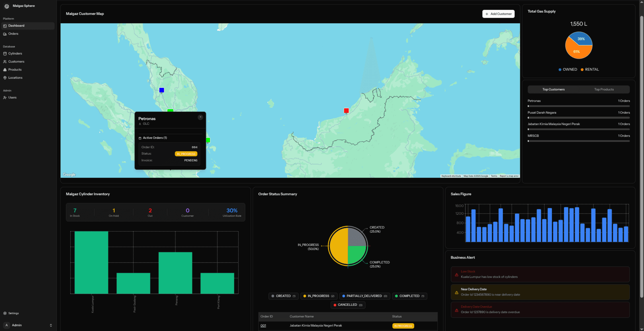Toggle the CANCELLED status legend chip
Screen dimensions: 644x331
[x=348, y=305]
